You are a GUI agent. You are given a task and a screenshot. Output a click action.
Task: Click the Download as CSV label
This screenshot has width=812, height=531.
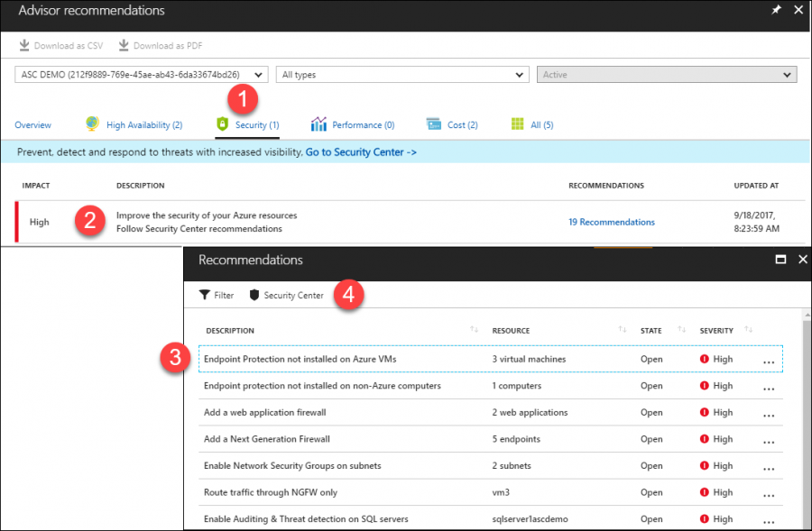pos(69,46)
